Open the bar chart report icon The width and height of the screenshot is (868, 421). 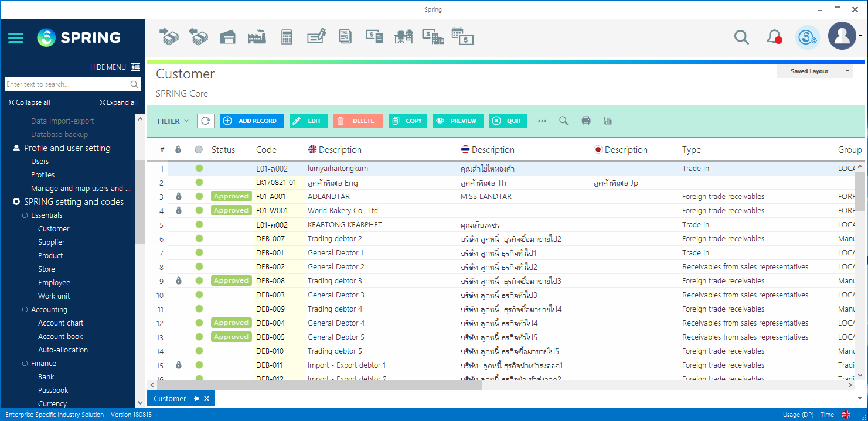click(x=608, y=121)
